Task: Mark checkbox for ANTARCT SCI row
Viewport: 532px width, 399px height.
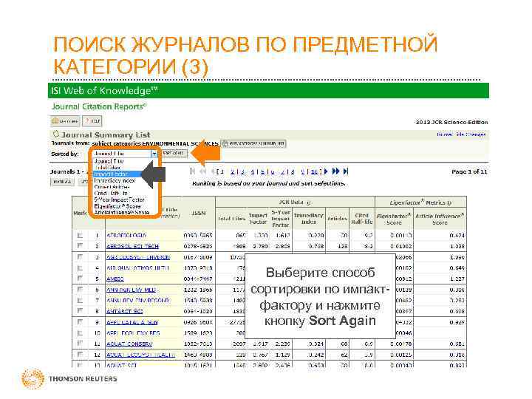Action: (80, 311)
